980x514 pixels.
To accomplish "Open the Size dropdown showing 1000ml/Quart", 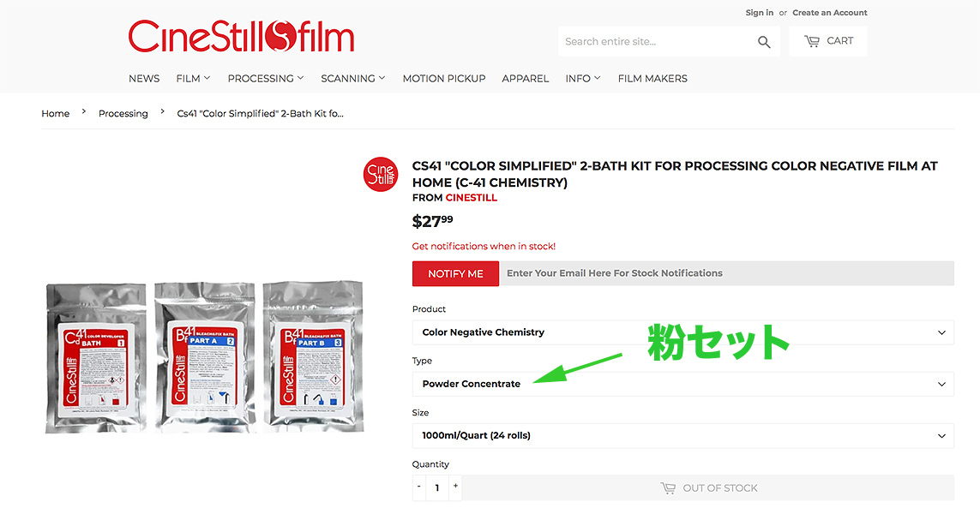I will pyautogui.click(x=682, y=436).
